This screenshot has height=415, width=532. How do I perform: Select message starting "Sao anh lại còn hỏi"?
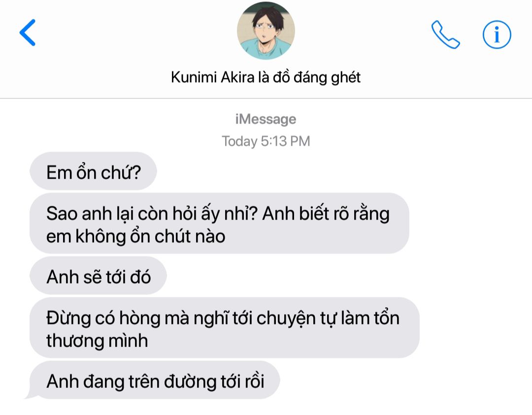click(219, 223)
